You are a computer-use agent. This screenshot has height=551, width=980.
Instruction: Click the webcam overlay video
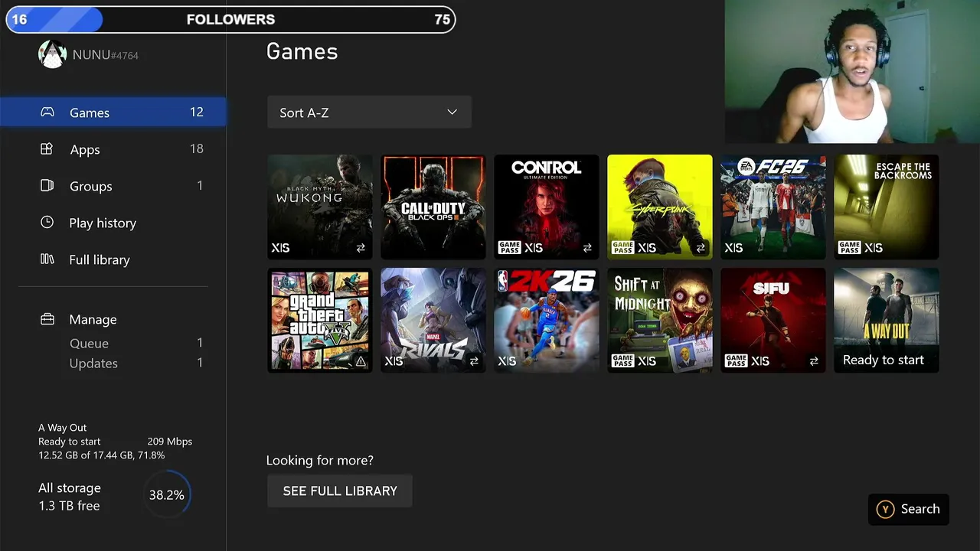tap(852, 72)
